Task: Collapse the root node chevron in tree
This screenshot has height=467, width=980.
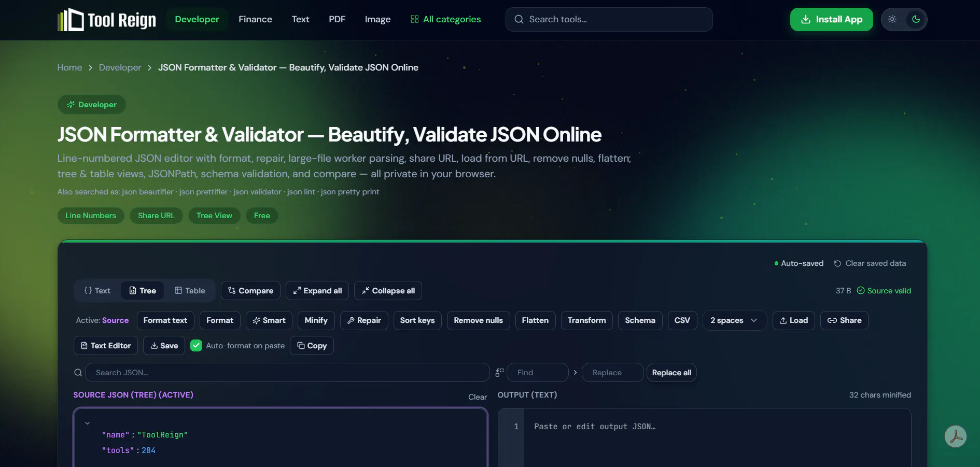Action: point(87,423)
